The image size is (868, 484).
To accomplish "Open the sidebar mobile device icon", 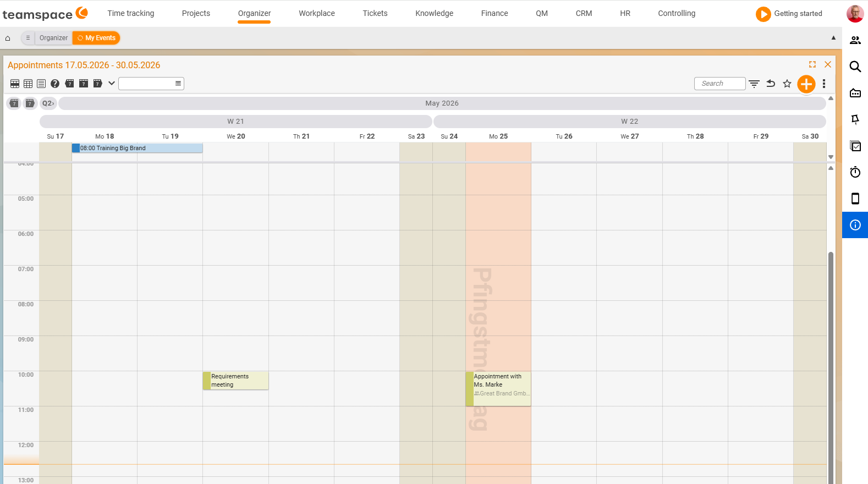I will coord(855,199).
